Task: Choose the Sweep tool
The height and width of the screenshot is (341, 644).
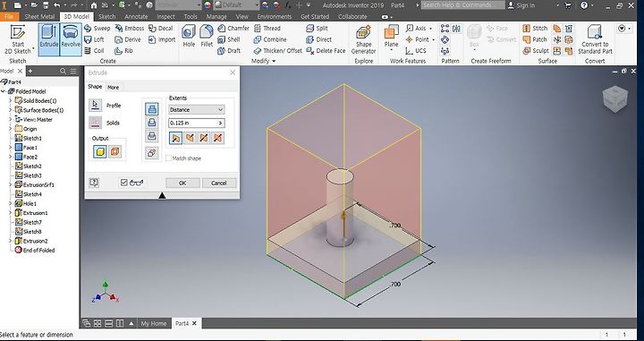Action: tap(97, 29)
